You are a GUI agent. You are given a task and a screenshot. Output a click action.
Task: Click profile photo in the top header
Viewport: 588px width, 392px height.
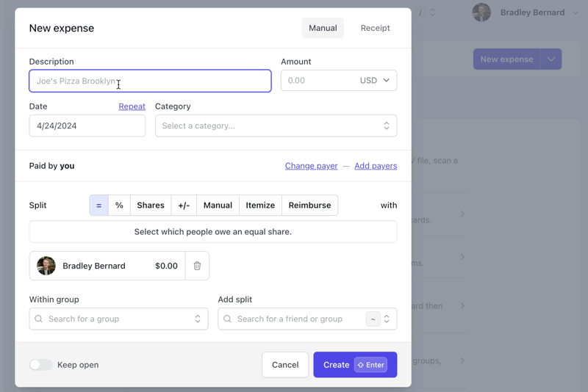(x=481, y=12)
